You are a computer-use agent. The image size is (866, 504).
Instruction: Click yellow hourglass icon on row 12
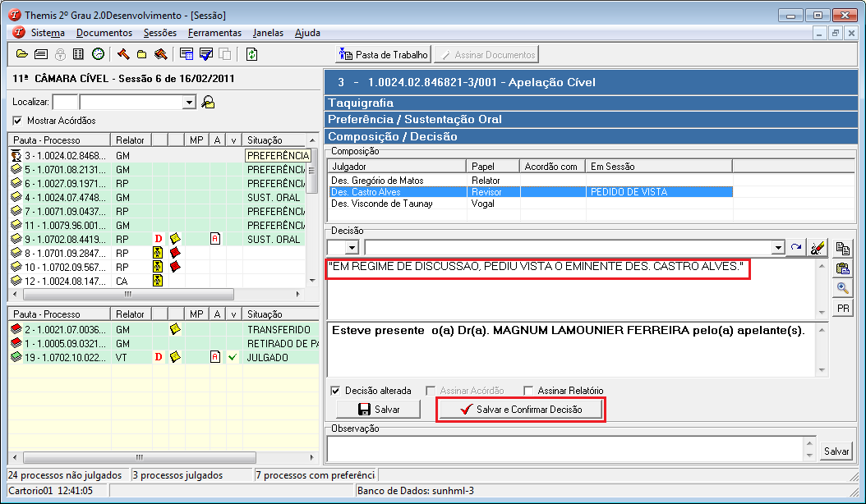(x=158, y=281)
